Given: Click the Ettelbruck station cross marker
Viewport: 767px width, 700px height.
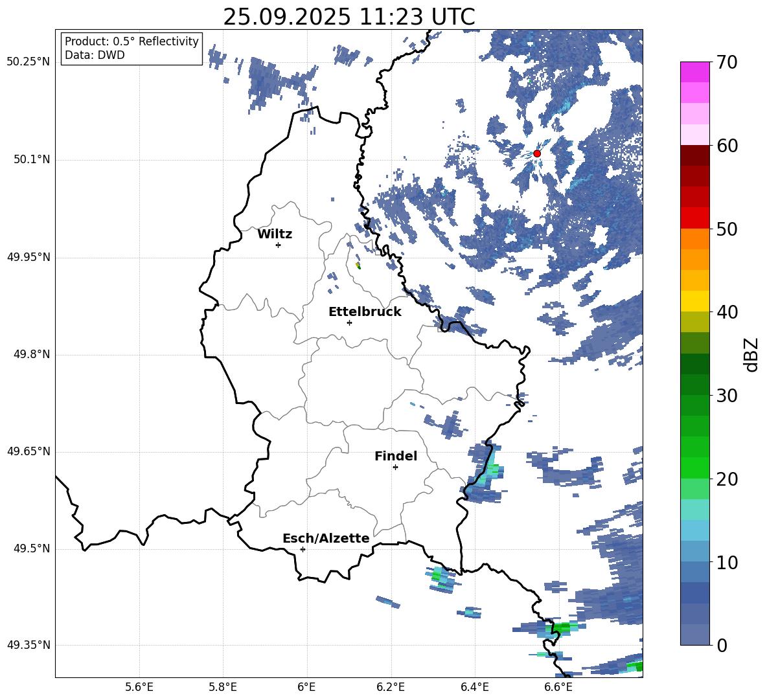Looking at the screenshot, I should [x=349, y=322].
